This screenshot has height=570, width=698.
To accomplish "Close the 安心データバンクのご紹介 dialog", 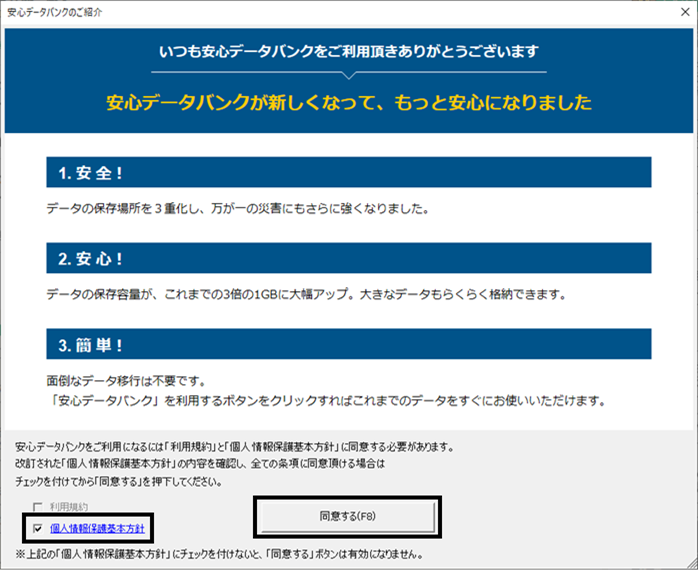I will pos(686,12).
